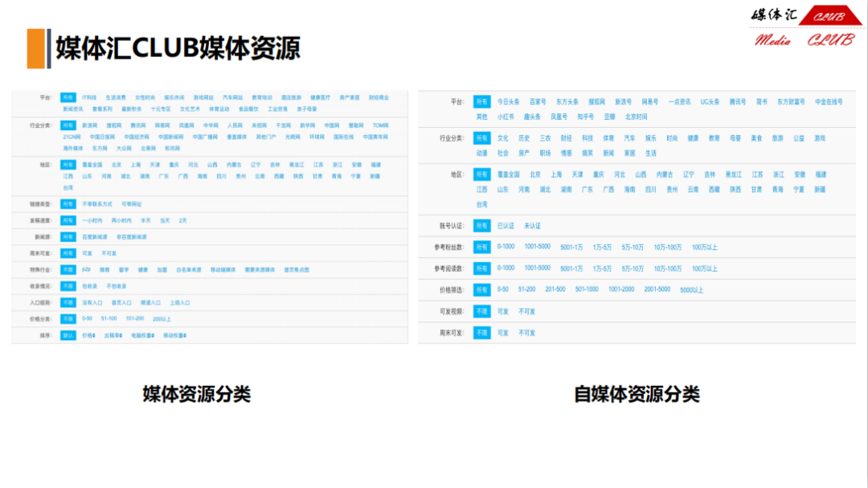Select the 51-200 price range

[526, 289]
